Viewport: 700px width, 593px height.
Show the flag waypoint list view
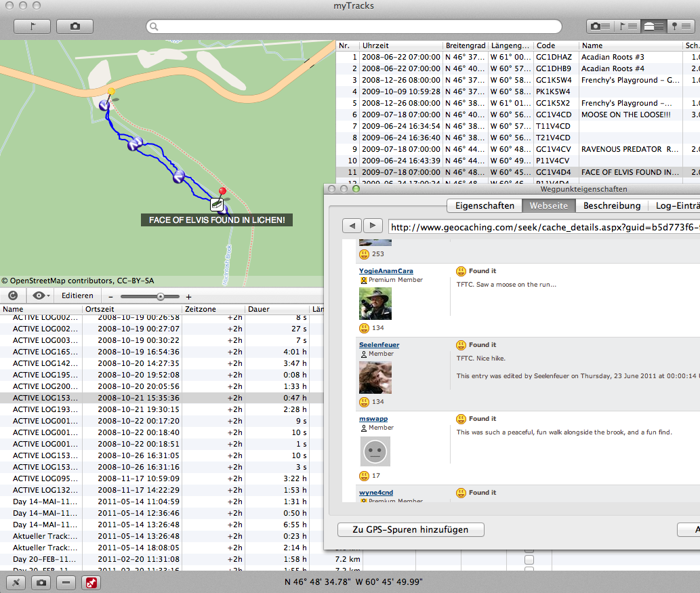[x=627, y=26]
